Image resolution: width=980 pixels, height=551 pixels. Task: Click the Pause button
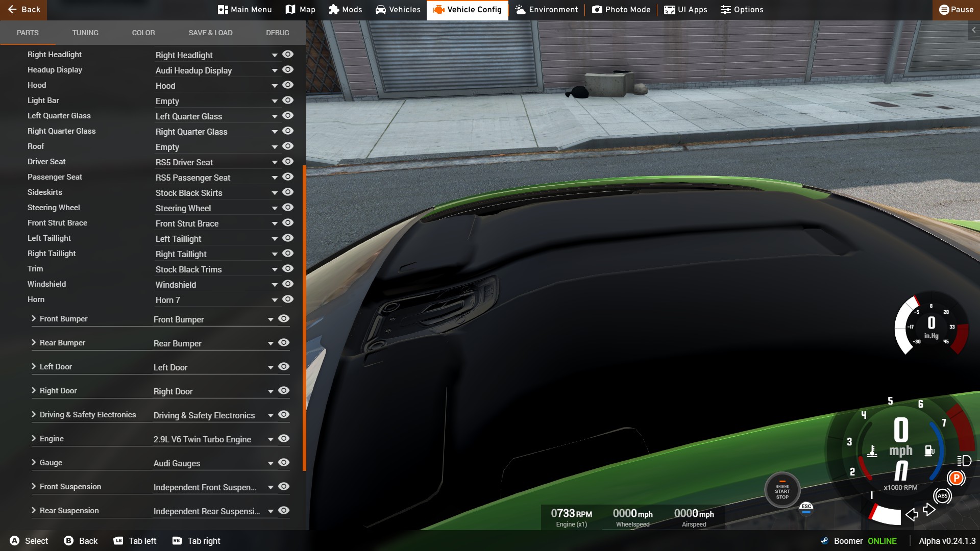click(956, 10)
